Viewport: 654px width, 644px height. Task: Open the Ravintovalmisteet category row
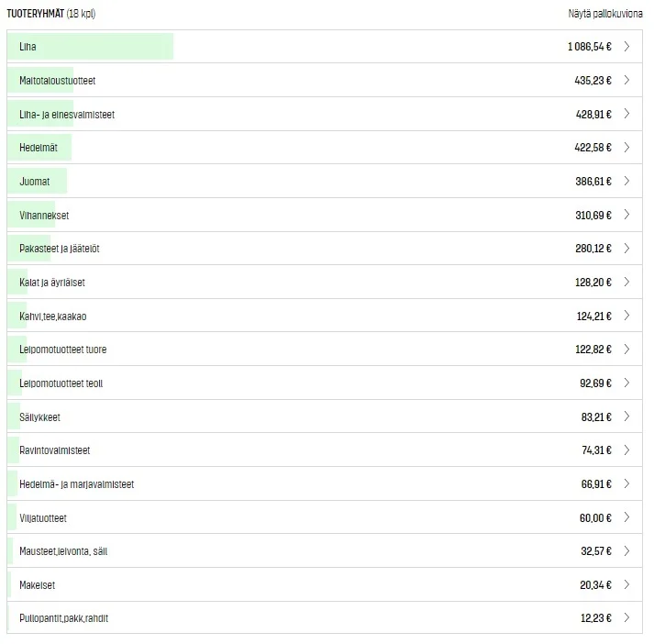click(x=54, y=450)
